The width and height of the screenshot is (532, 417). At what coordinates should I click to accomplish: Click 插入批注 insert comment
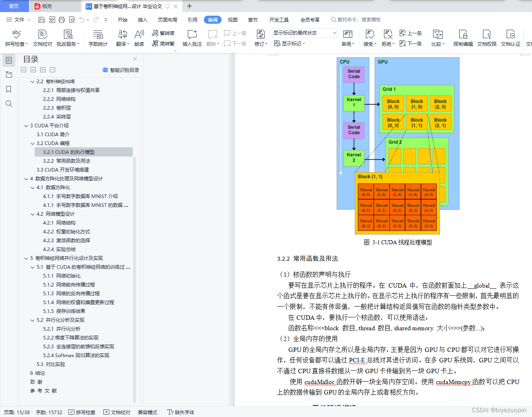[192, 38]
